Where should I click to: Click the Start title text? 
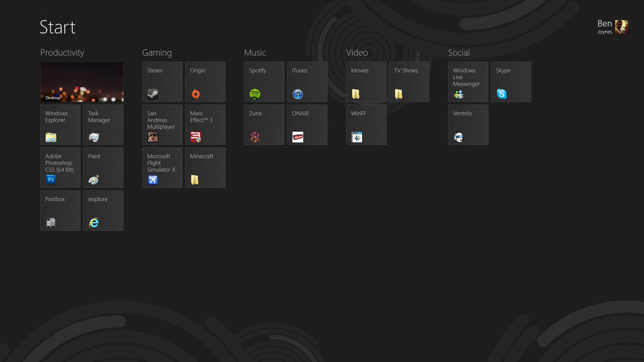coord(58,27)
